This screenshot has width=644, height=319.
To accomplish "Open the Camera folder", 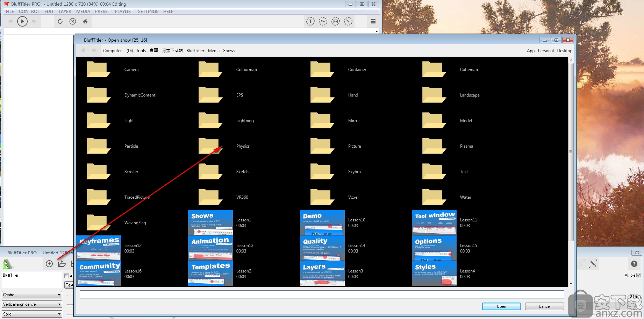I will click(x=99, y=69).
